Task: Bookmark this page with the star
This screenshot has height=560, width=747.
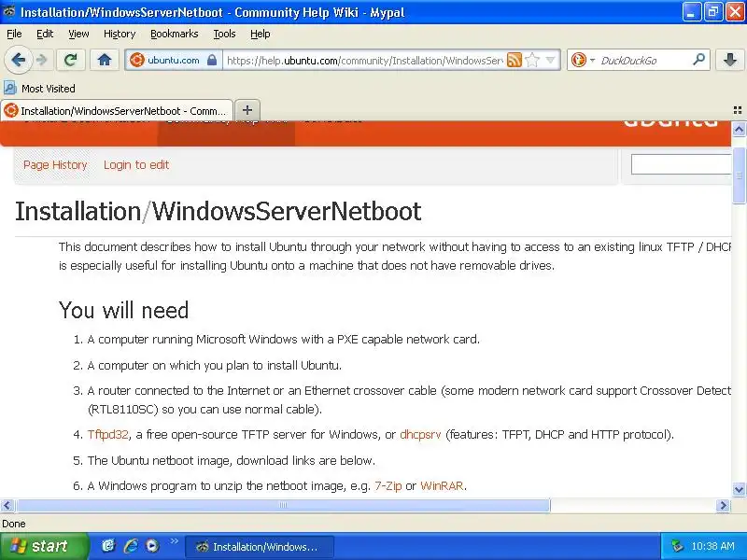Action: tap(532, 60)
